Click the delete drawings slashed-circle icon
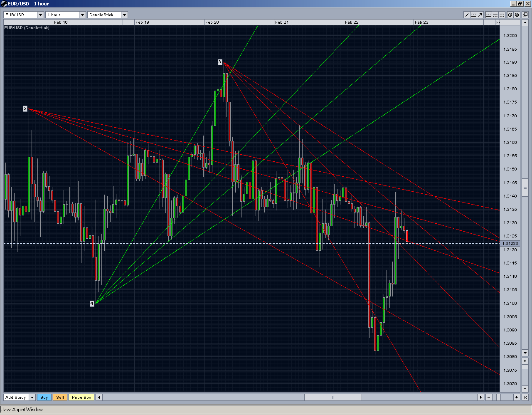Screen dimensions: 532x415 [480, 15]
